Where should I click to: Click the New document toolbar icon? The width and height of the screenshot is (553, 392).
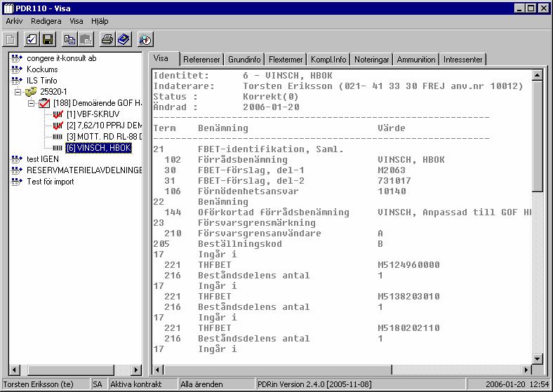tap(11, 39)
